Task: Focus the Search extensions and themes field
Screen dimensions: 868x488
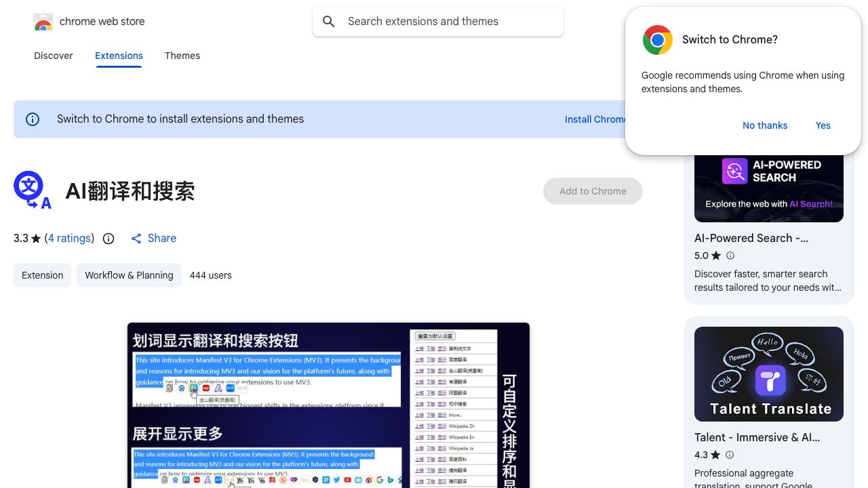Action: coord(438,22)
